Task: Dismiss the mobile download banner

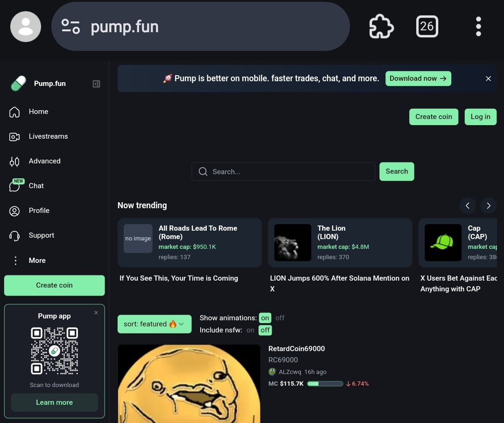Action: [x=488, y=78]
